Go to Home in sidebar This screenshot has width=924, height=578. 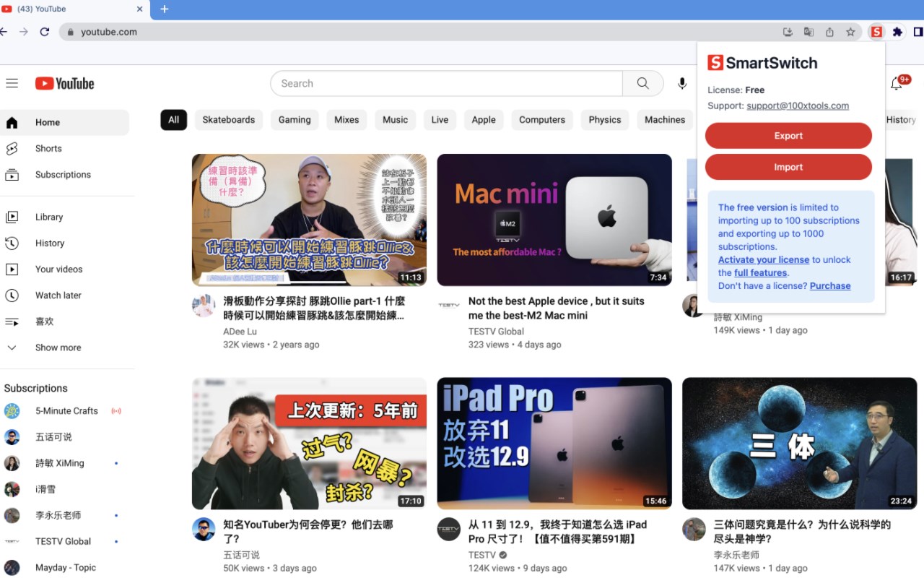click(65, 122)
